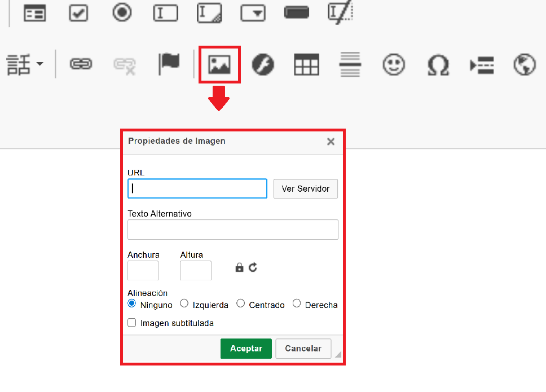Image resolution: width=546 pixels, height=392 pixels.
Task: Insert a Checkbox form field
Action: pos(78,13)
